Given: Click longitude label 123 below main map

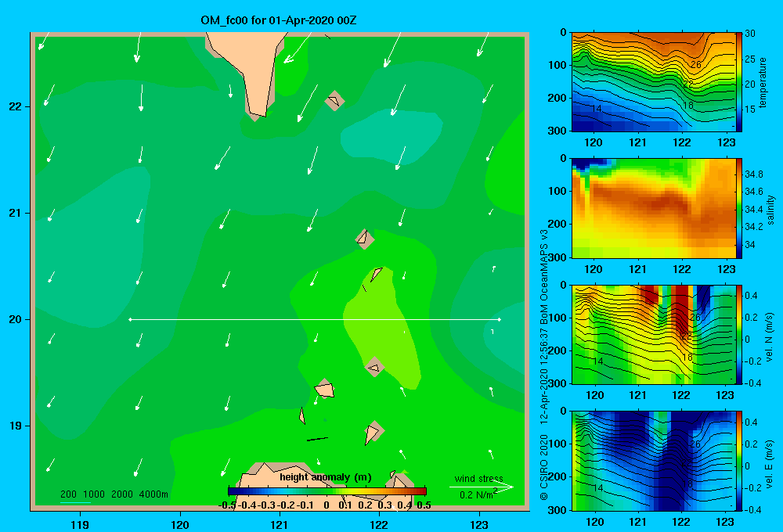Looking at the screenshot, I should click(479, 524).
